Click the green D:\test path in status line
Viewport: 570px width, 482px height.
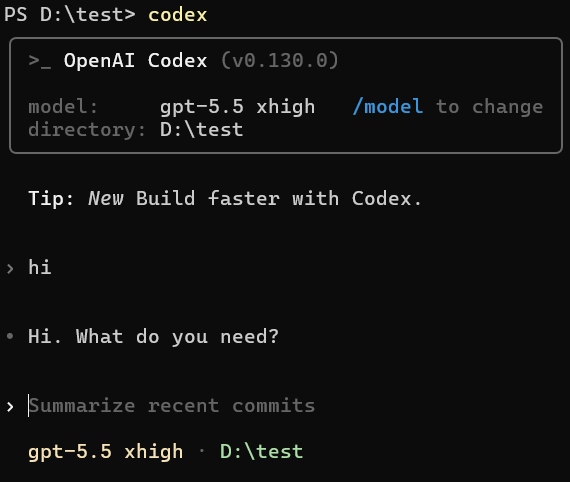261,451
